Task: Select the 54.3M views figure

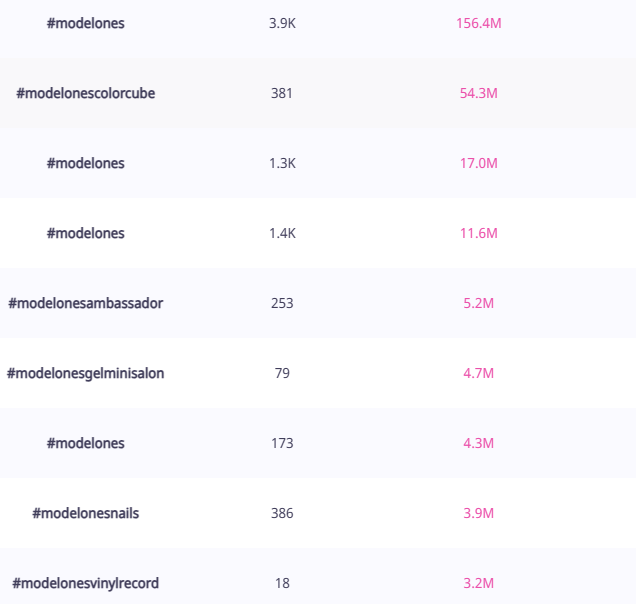Action: point(478,93)
